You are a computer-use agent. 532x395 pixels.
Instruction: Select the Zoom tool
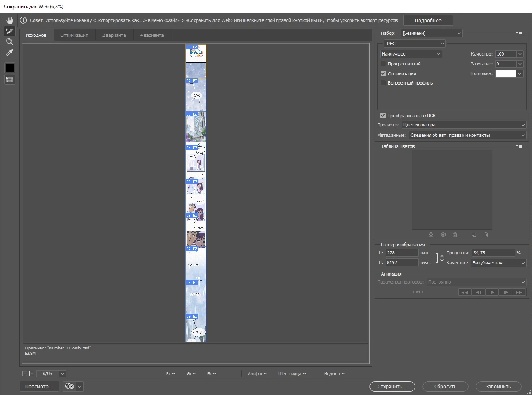[10, 42]
